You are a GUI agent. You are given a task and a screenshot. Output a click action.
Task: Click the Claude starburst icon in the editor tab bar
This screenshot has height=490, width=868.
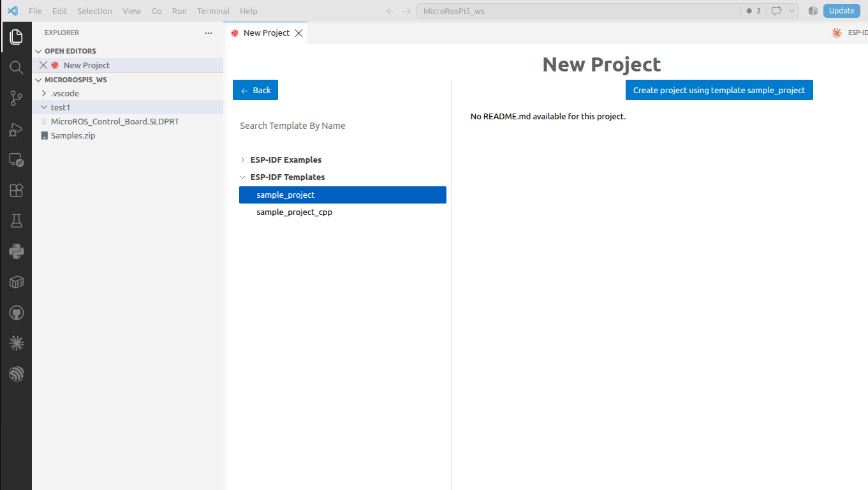[837, 33]
